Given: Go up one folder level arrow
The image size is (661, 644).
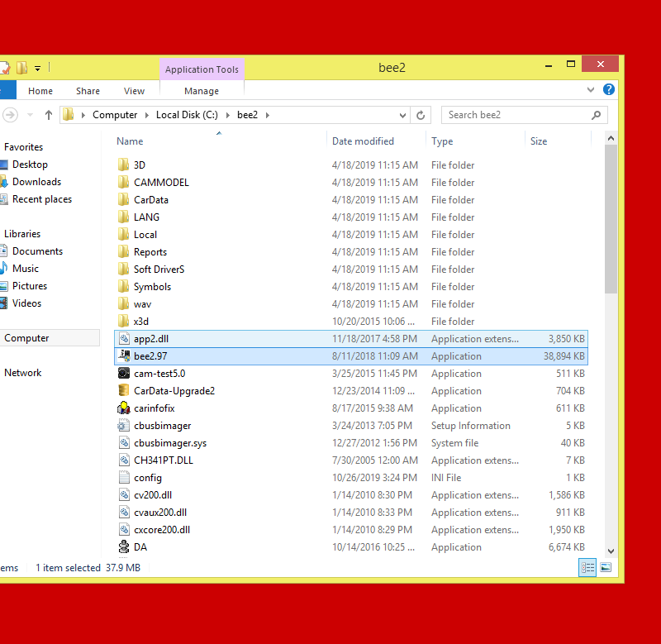Looking at the screenshot, I should pos(49,115).
